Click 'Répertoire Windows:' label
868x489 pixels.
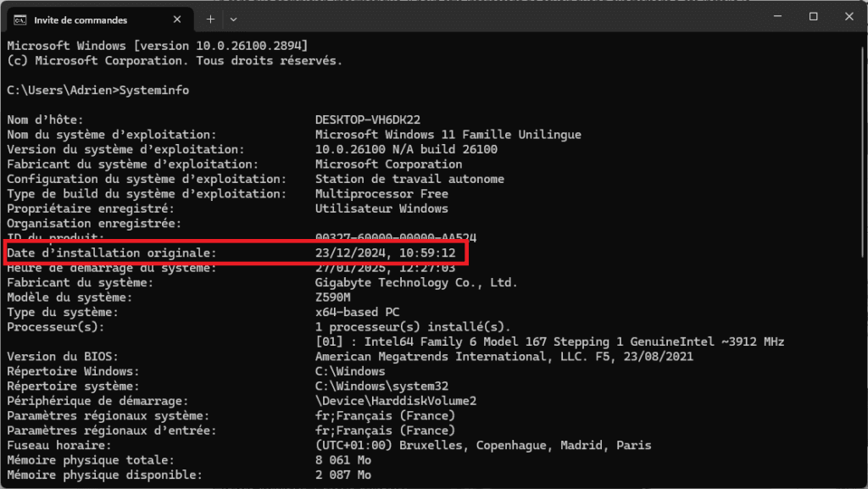[x=73, y=371]
